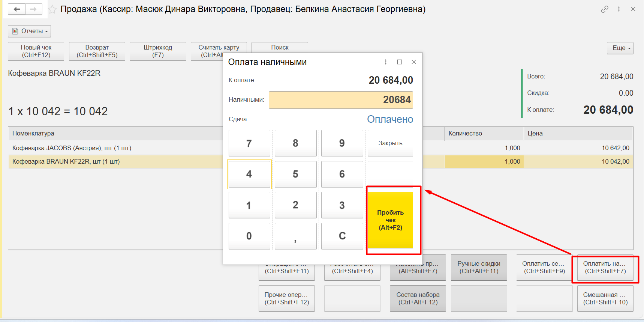Click the Возврат button
This screenshot has width=644, height=322.
tap(97, 51)
